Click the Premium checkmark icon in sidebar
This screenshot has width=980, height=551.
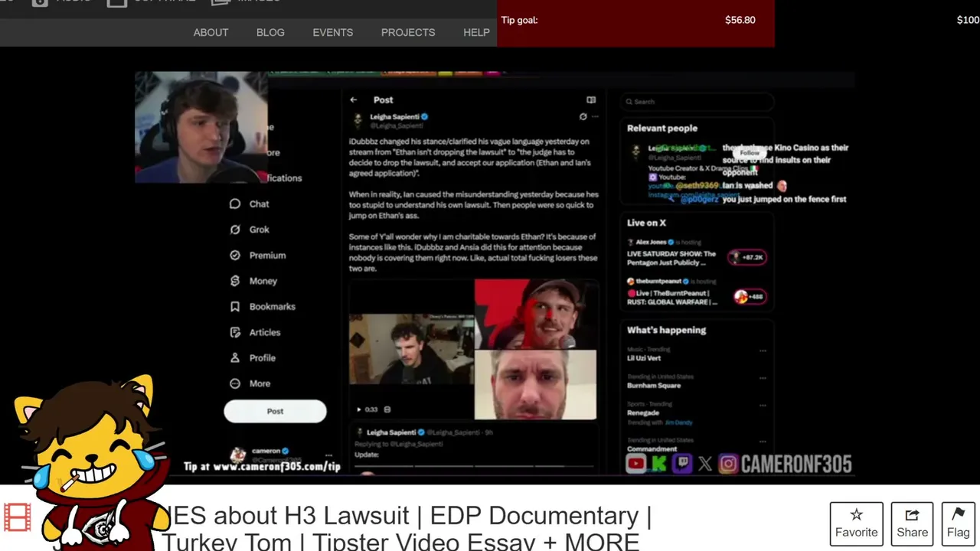click(x=235, y=255)
